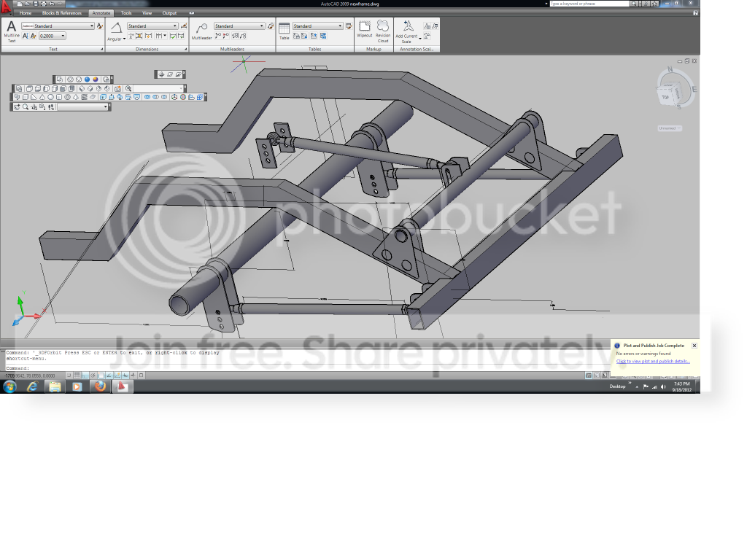
Task: Click to view plot and publish details link
Action: coord(653,362)
